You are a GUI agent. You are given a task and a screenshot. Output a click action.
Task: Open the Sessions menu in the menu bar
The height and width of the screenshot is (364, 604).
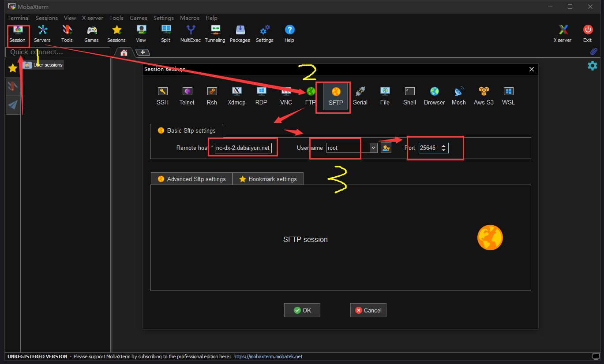[x=47, y=18]
